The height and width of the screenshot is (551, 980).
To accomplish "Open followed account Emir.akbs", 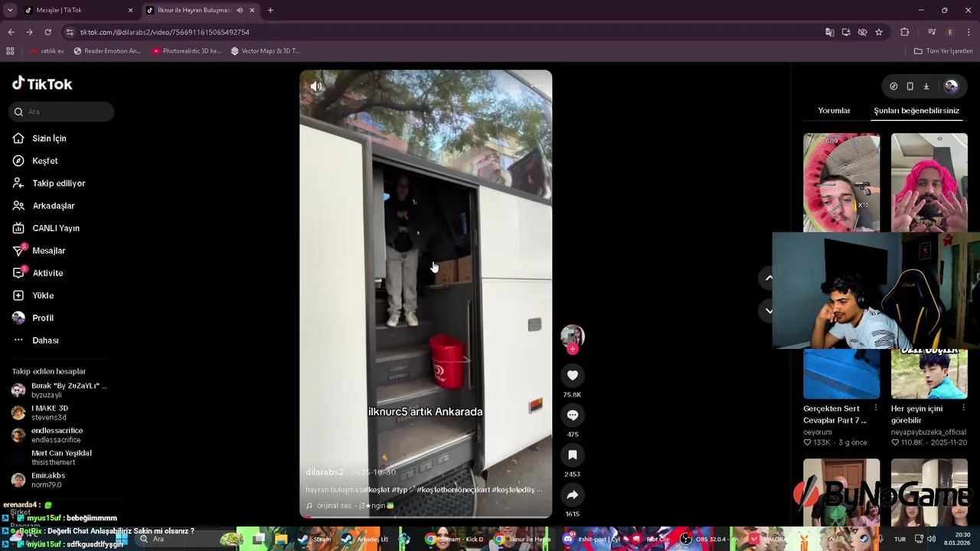I will pos(47,480).
